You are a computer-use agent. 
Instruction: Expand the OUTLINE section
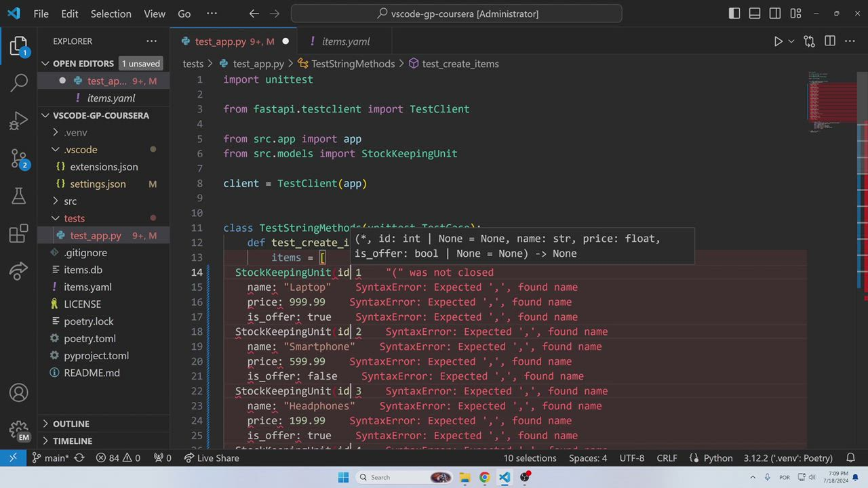click(x=71, y=424)
